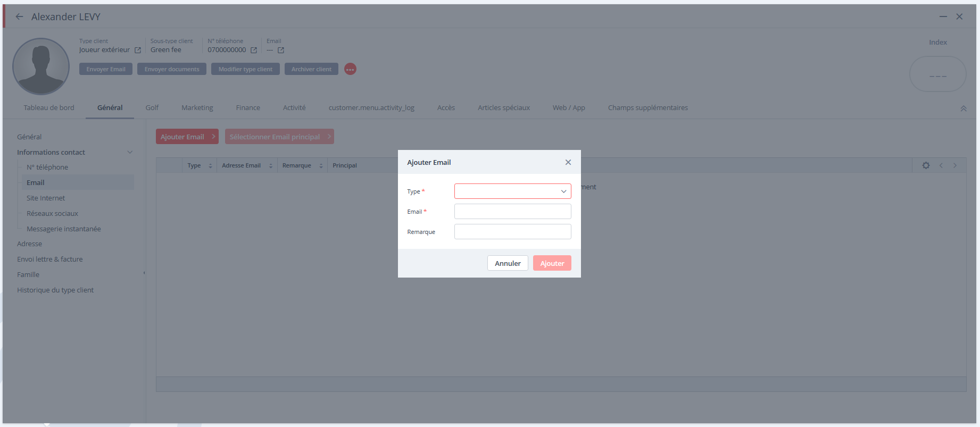The height and width of the screenshot is (427, 980).
Task: Click the Remarque input field
Action: click(513, 232)
